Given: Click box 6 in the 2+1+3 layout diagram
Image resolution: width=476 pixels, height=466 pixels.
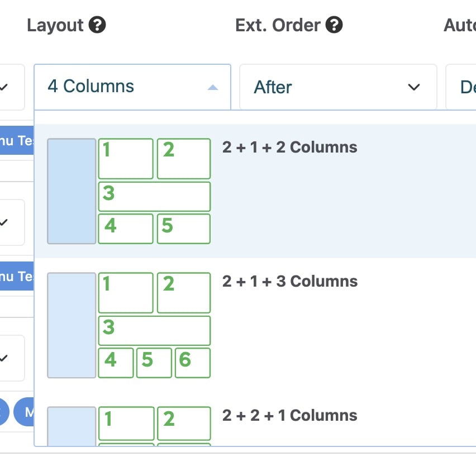Looking at the screenshot, I should coord(192,363).
